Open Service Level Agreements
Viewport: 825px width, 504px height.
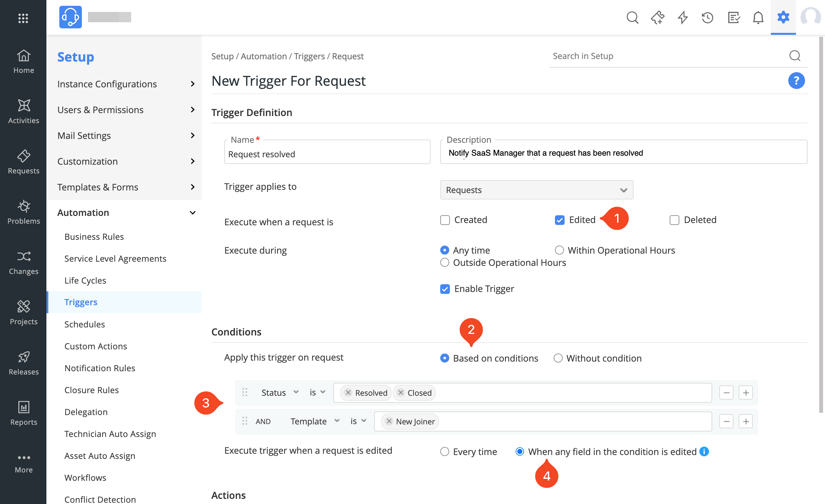115,258
